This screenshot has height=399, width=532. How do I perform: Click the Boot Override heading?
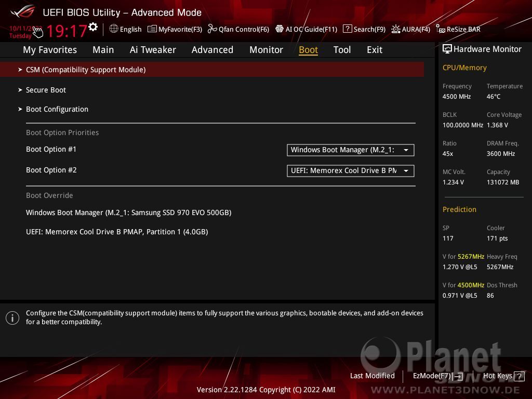(49, 195)
